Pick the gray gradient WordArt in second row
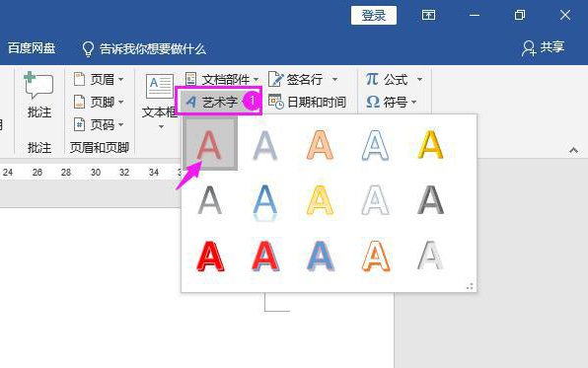The image size is (588, 368). tap(209, 200)
